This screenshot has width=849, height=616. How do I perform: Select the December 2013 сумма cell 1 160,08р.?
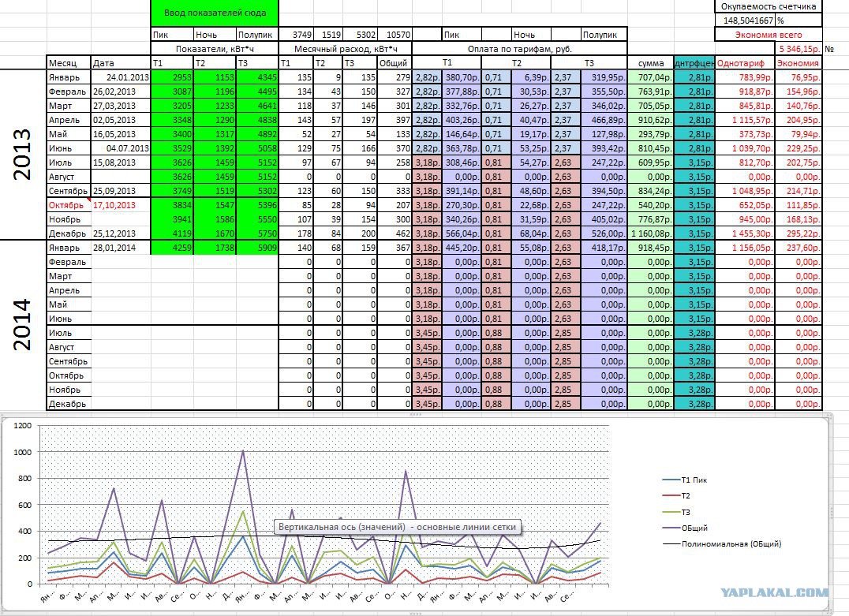(651, 233)
